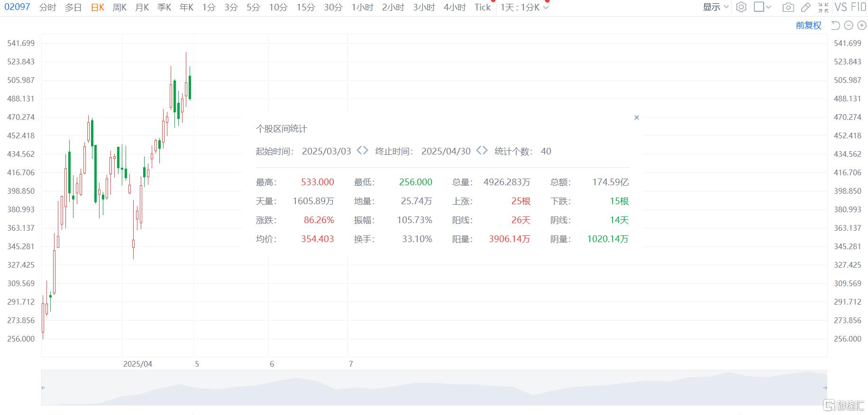
Task: Open the F10 company info
Action: (x=859, y=7)
